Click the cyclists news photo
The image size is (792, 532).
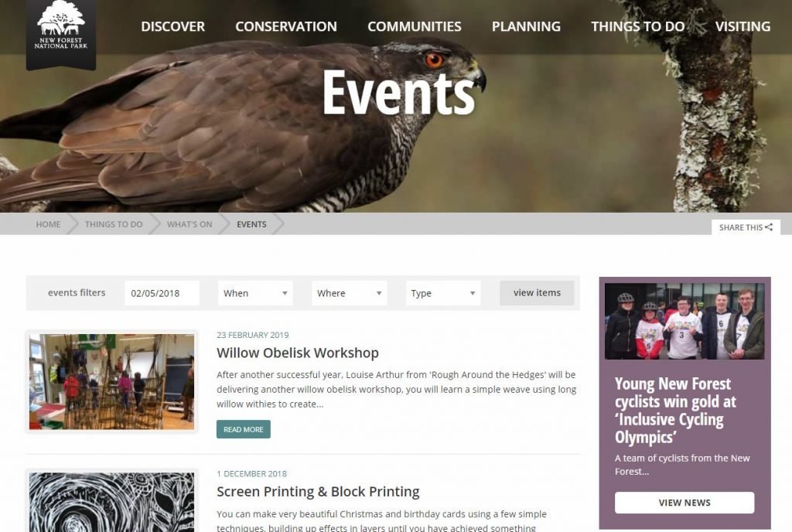[x=684, y=321]
